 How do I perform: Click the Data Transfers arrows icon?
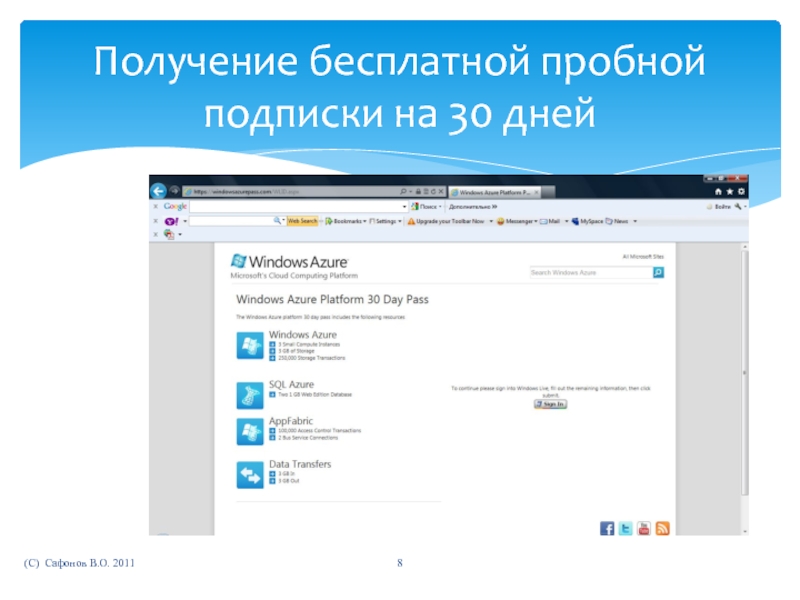coord(249,474)
